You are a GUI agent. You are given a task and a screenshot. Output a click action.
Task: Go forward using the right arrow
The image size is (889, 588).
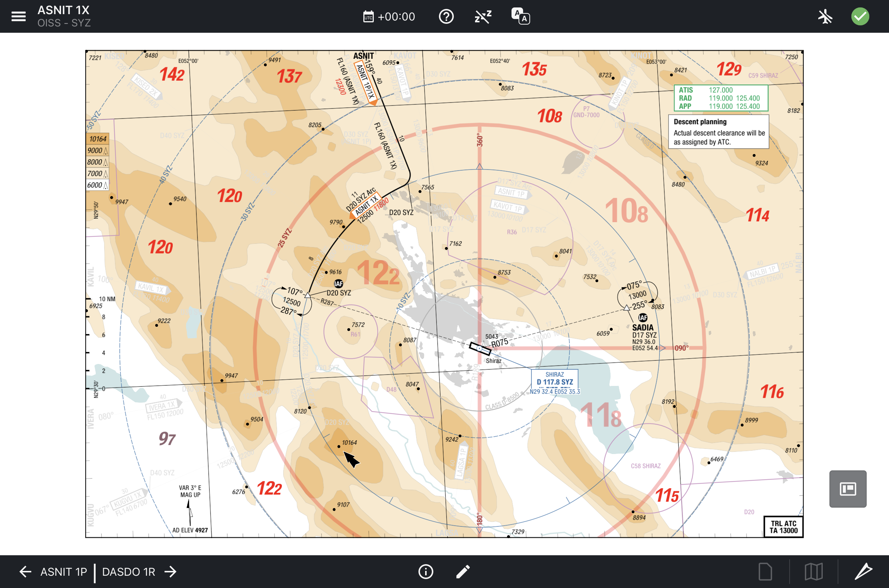pos(170,572)
